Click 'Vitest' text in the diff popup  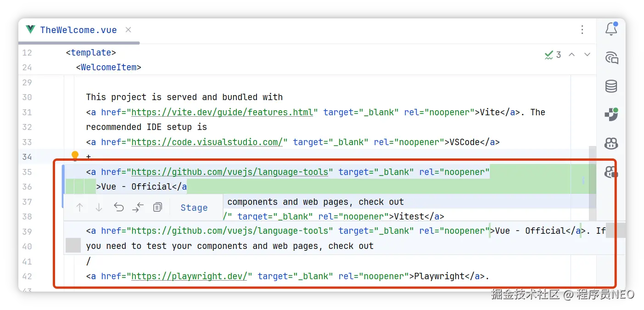(x=409, y=216)
